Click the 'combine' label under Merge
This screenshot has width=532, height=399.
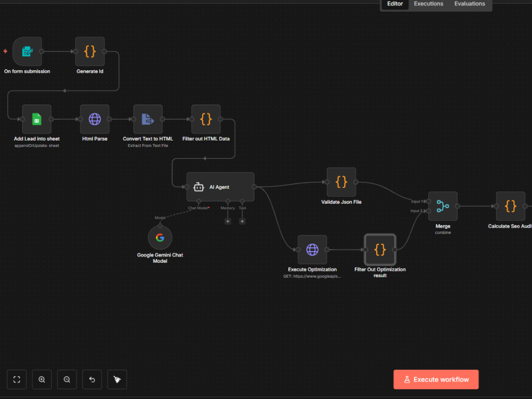click(443, 232)
